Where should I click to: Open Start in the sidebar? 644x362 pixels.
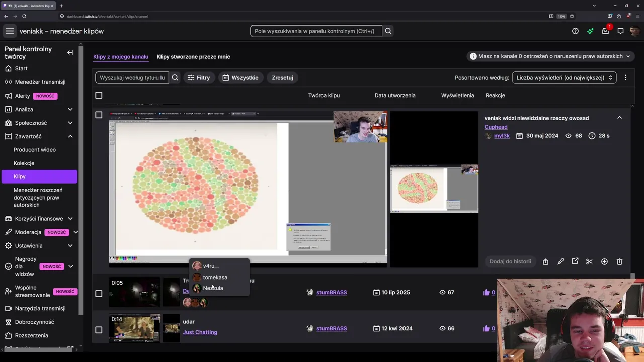tap(39, 68)
